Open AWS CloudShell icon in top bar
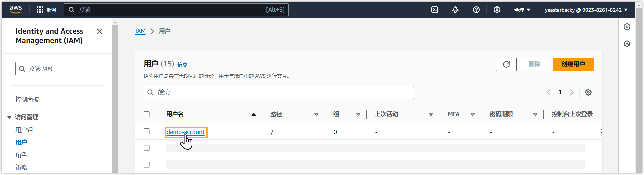 [x=435, y=10]
